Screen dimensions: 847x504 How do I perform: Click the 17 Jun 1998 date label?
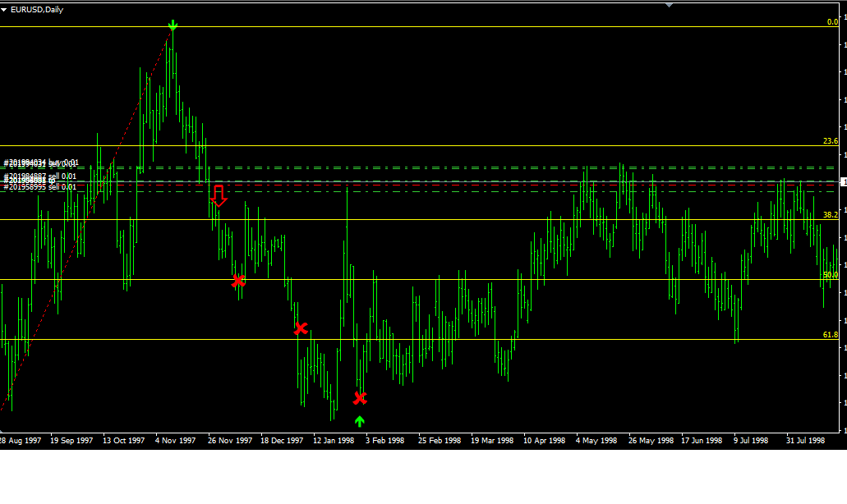(702, 440)
